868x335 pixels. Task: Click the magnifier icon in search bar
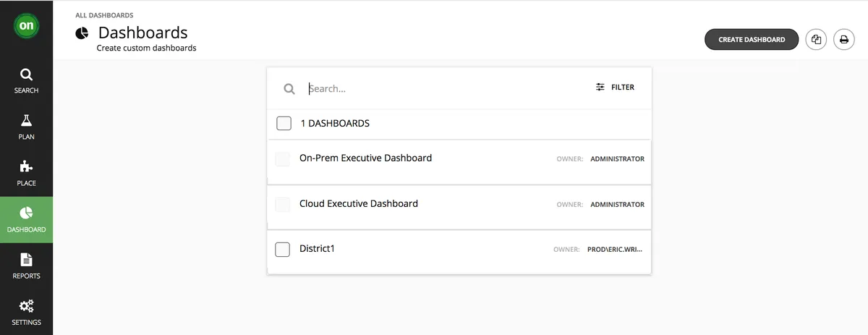coord(289,88)
